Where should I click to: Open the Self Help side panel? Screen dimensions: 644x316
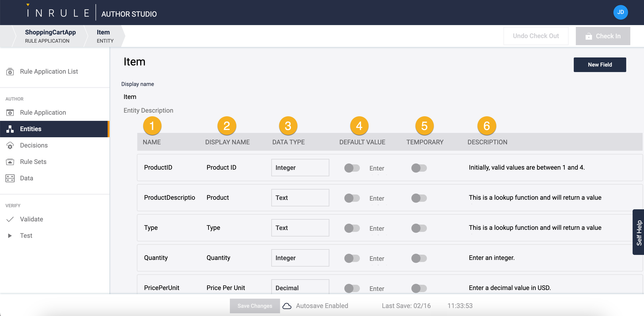click(x=638, y=232)
